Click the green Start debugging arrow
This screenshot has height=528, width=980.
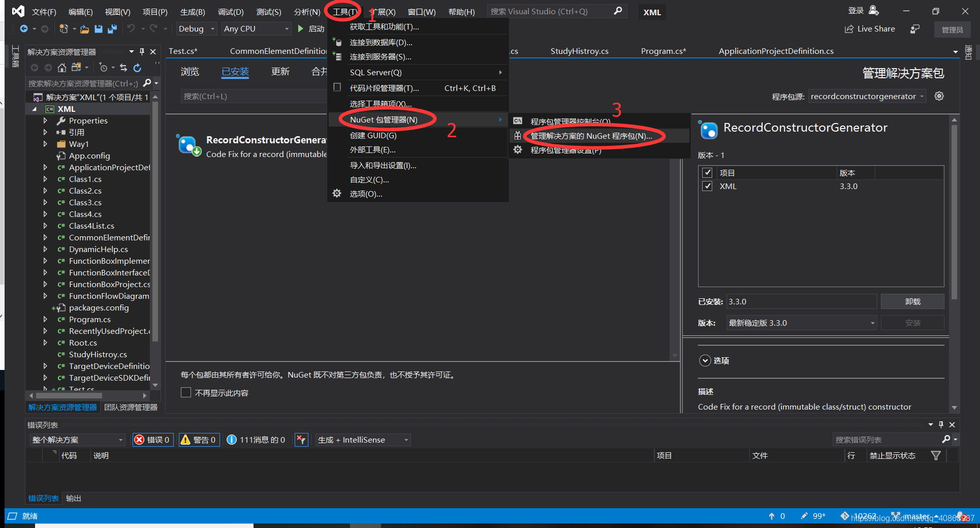(300, 28)
